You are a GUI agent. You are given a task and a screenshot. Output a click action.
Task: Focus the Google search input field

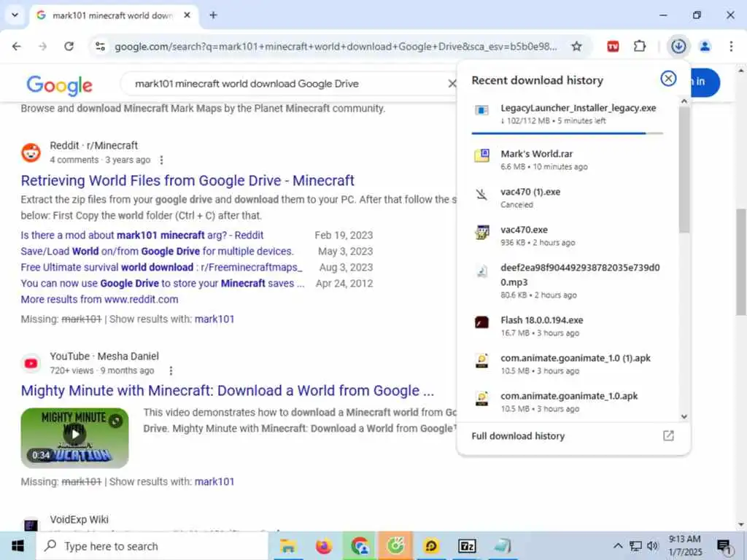pyautogui.click(x=286, y=84)
